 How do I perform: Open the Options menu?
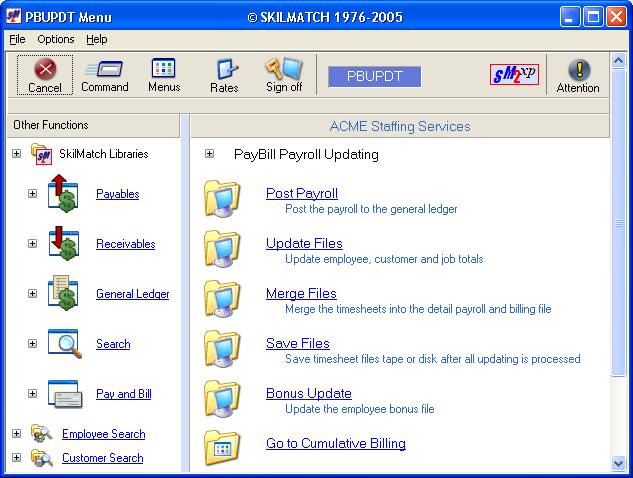pyautogui.click(x=56, y=39)
